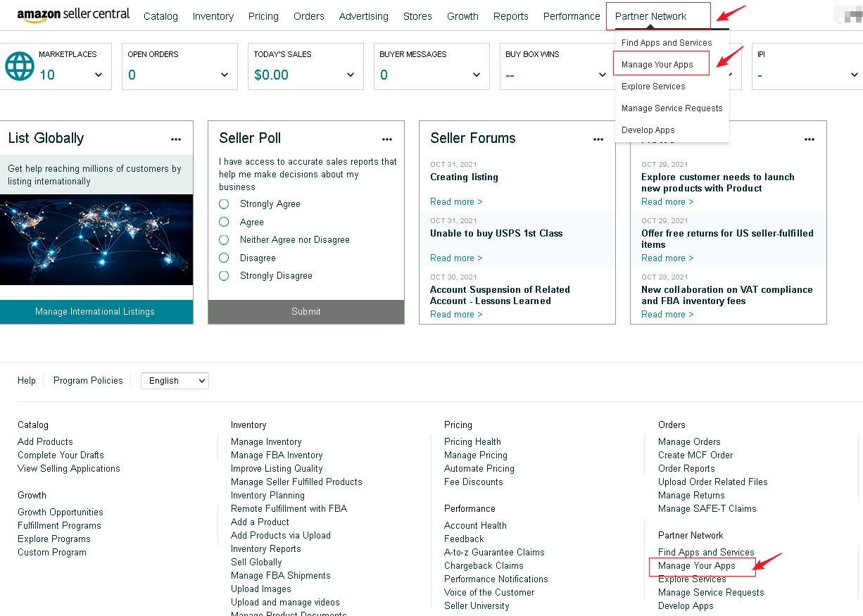Open the Performance menu in top navigation
Image resolution: width=863 pixels, height=616 pixels.
[572, 16]
